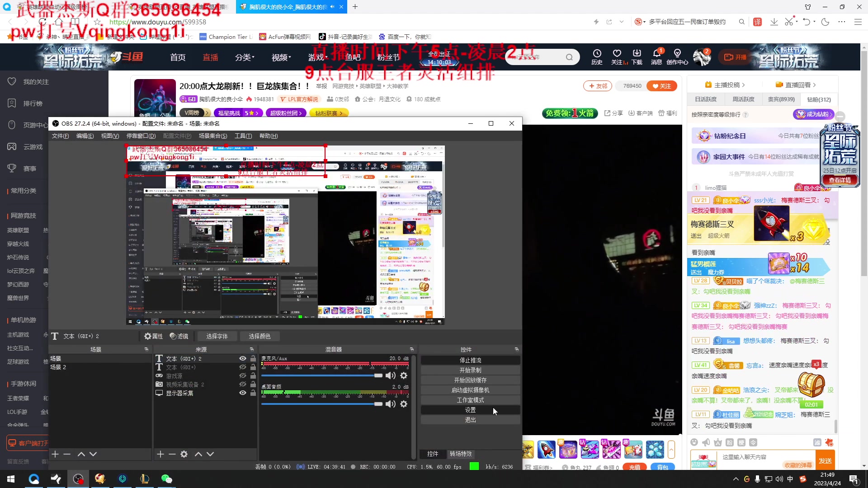Open OBS Studio taskbar icon
Viewport: 868px width, 488px height.
(78, 479)
